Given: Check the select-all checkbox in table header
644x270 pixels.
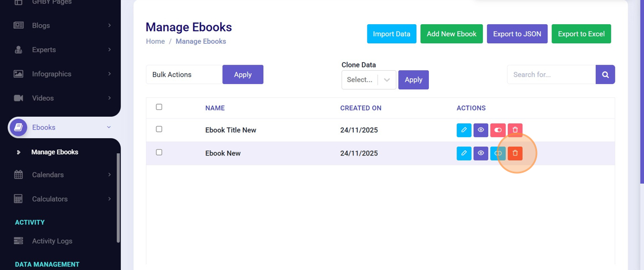Looking at the screenshot, I should 159,107.
